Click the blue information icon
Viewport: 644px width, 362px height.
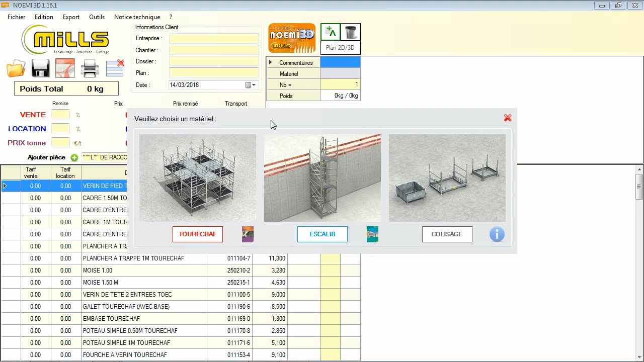coord(497,234)
